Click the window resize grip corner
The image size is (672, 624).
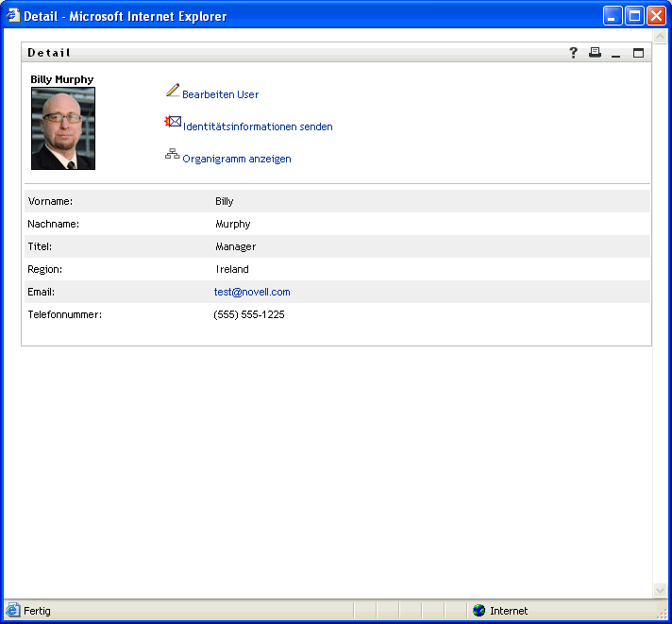coord(663,614)
